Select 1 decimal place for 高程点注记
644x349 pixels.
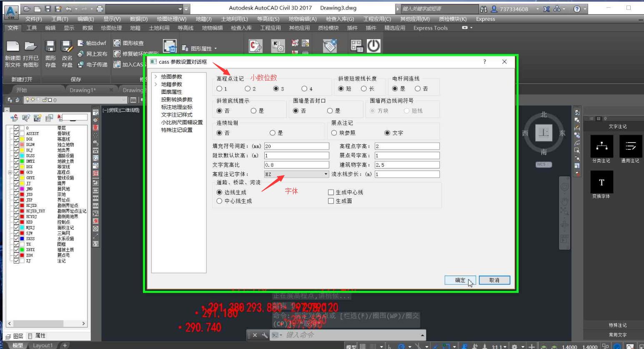coord(219,88)
